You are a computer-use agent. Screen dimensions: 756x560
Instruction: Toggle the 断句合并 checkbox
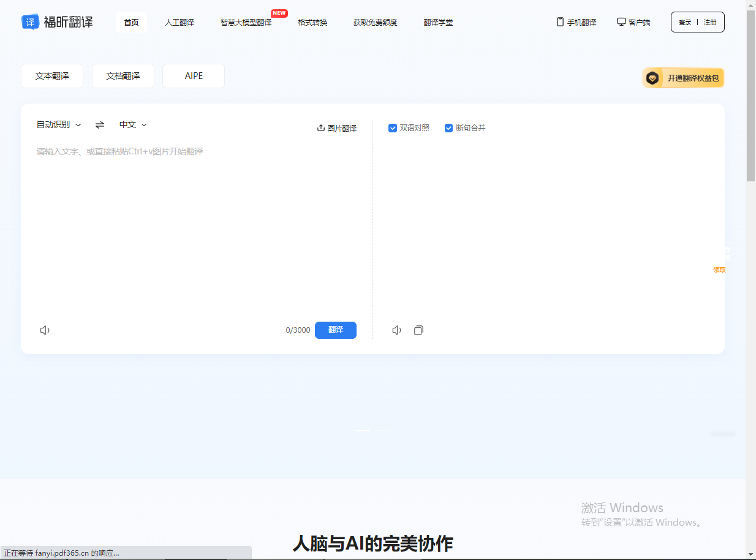tap(448, 128)
